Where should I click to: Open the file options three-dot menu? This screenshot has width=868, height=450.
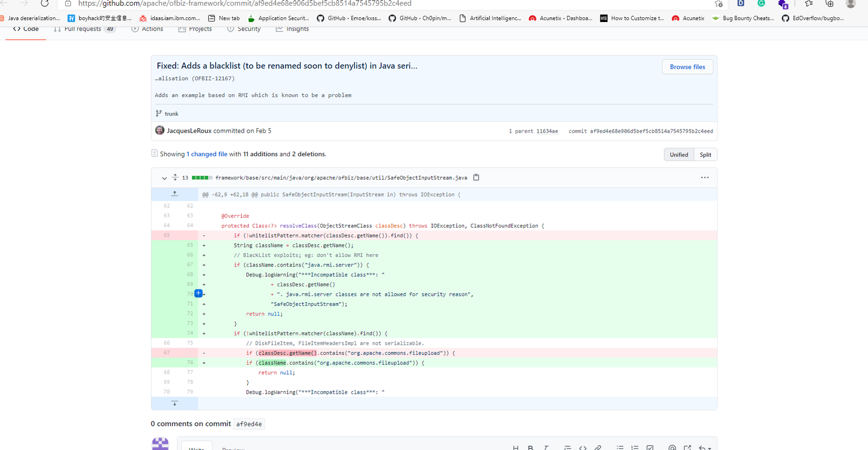705,178
